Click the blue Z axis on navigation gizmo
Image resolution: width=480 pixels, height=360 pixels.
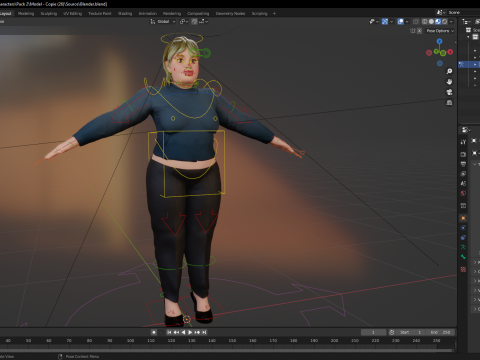pyautogui.click(x=440, y=41)
